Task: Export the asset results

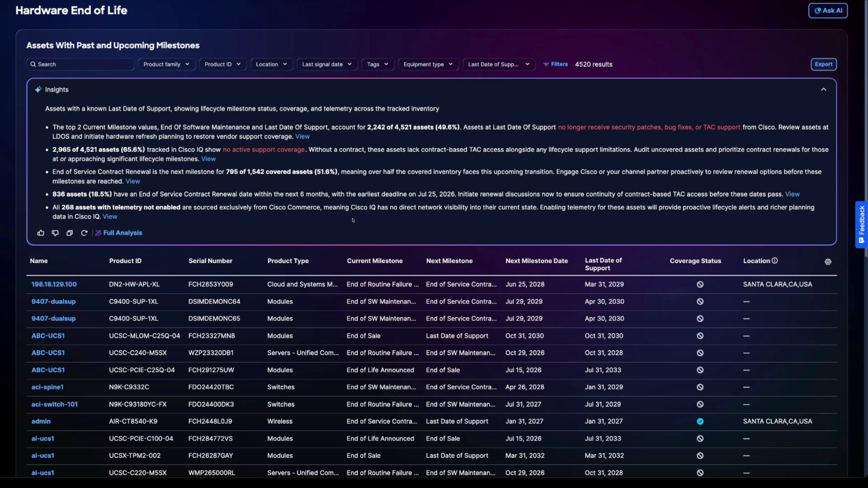Action: (823, 64)
